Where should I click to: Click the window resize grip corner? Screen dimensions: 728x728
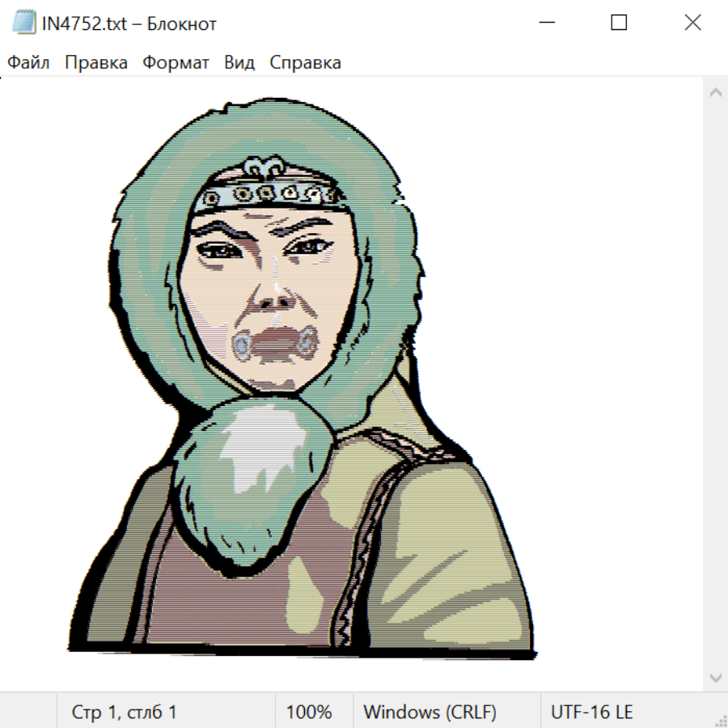(x=721, y=721)
